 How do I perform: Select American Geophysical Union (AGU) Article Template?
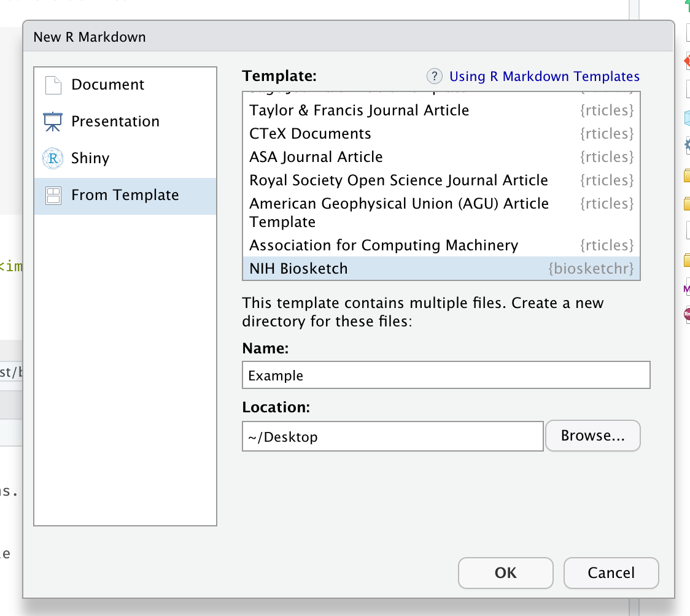click(441, 213)
